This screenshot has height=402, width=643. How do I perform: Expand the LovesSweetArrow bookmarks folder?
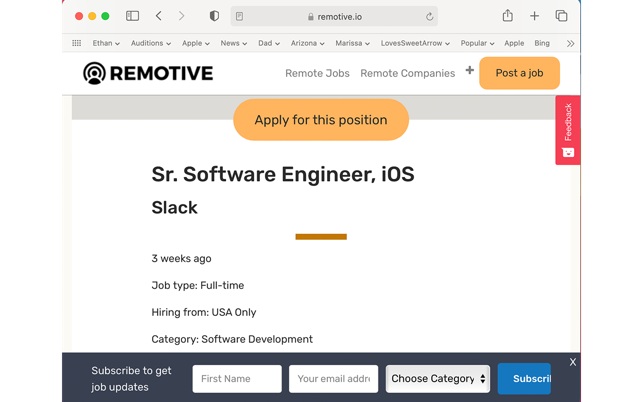[x=415, y=43]
